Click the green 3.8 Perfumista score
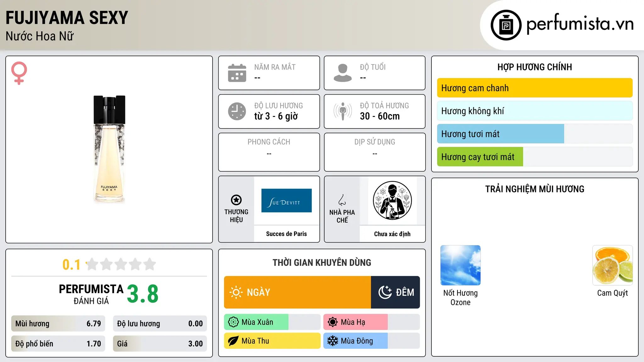The image size is (644, 362). click(x=143, y=294)
